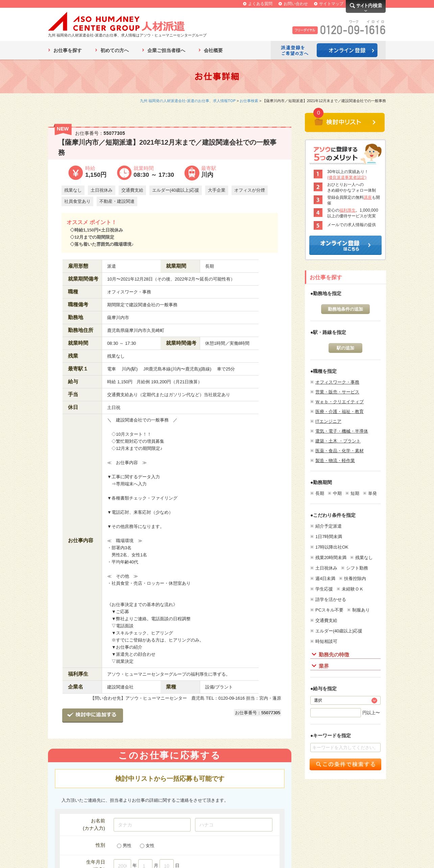434x868 pixels.
Task: Click the 不動産・建設関連 tag
Action: point(117,201)
